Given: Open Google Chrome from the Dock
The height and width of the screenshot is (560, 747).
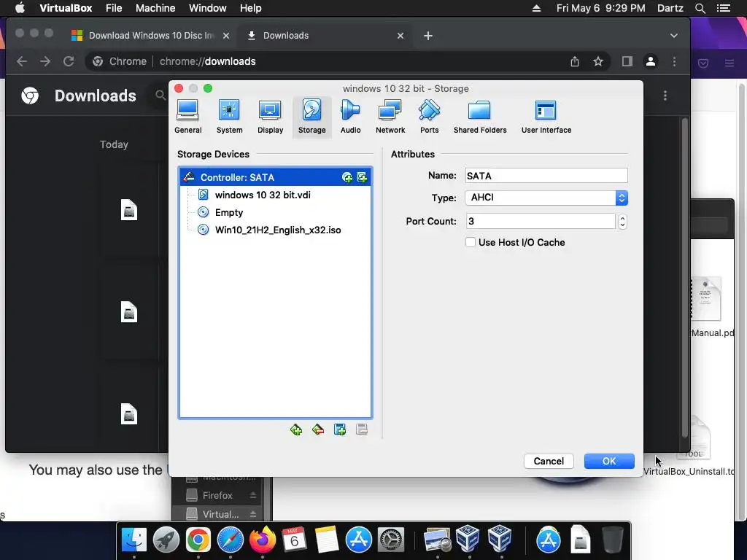Looking at the screenshot, I should coord(198,540).
